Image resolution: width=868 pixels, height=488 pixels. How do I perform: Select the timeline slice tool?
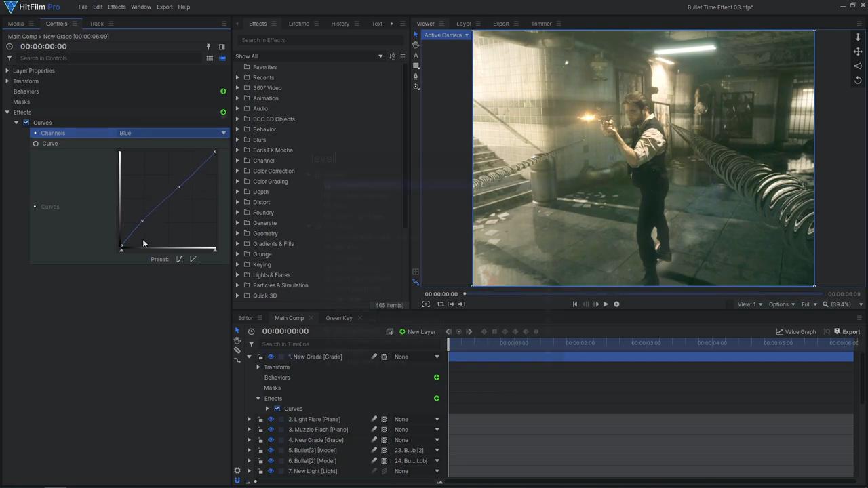[x=237, y=350]
